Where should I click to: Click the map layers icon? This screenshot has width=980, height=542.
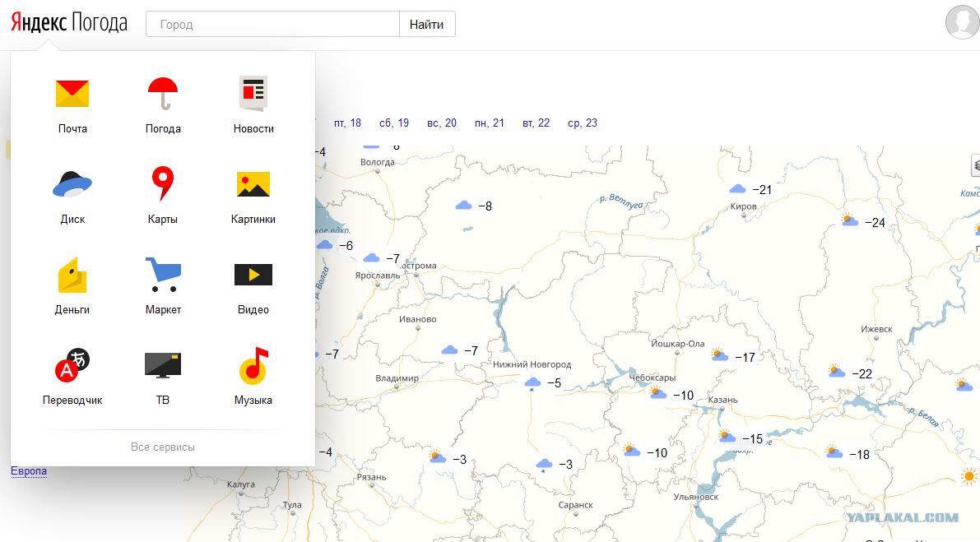976,165
